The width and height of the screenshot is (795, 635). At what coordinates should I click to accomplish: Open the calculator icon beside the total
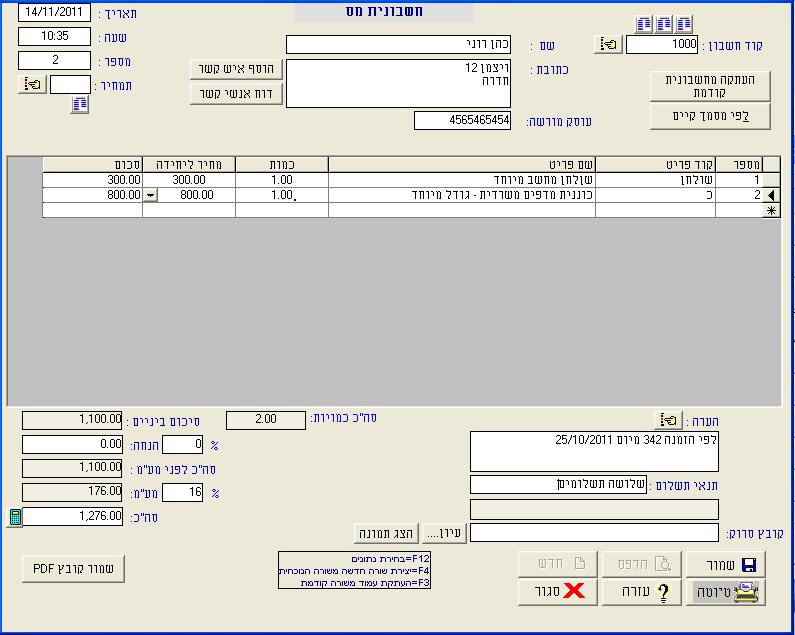tap(14, 517)
